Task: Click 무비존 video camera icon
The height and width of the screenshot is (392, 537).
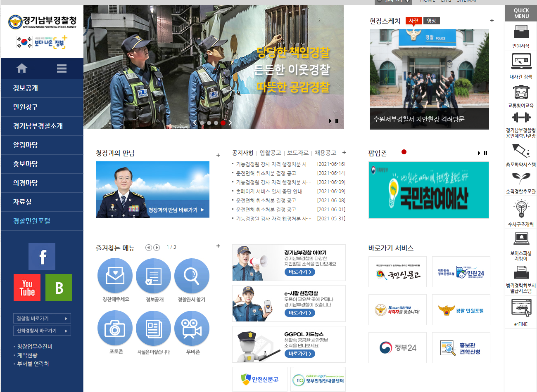Action: click(x=192, y=328)
